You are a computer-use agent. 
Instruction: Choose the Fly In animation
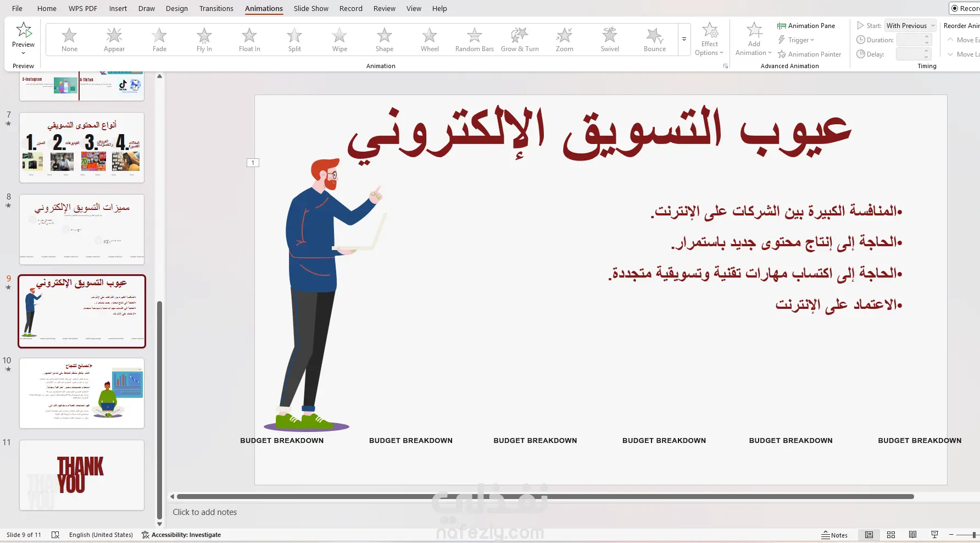point(204,40)
